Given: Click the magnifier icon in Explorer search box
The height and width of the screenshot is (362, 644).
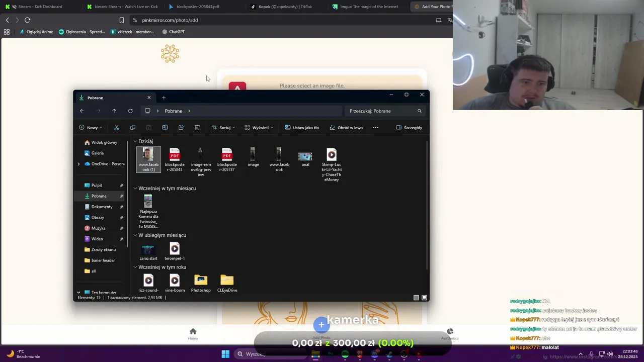Looking at the screenshot, I should point(419,111).
